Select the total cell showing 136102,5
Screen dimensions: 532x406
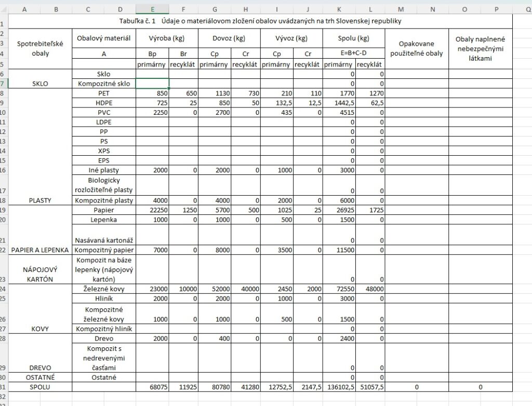pos(339,387)
